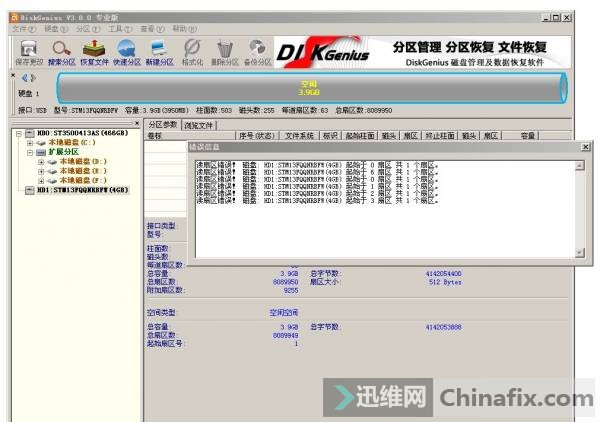
Task: Click the 序号(状态) column header
Action: (x=257, y=136)
